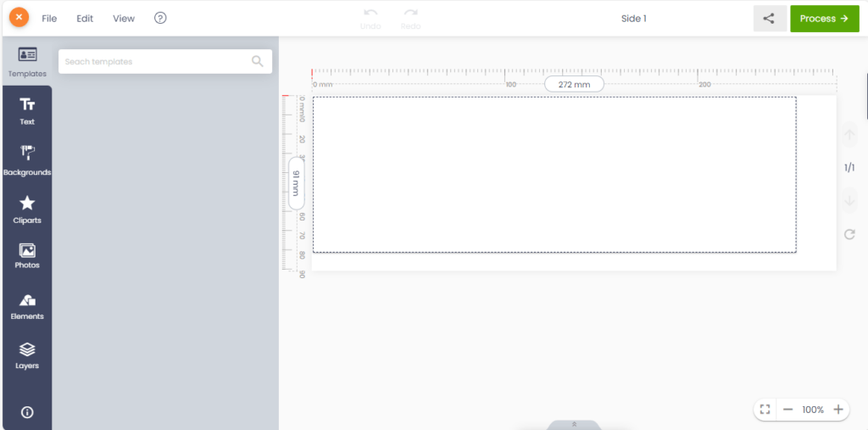The width and height of the screenshot is (868, 430).
Task: Open the Backgrounds panel
Action: click(x=27, y=159)
